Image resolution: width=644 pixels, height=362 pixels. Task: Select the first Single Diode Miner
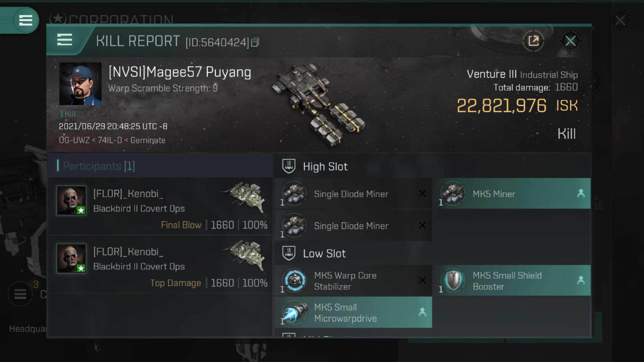[353, 193]
